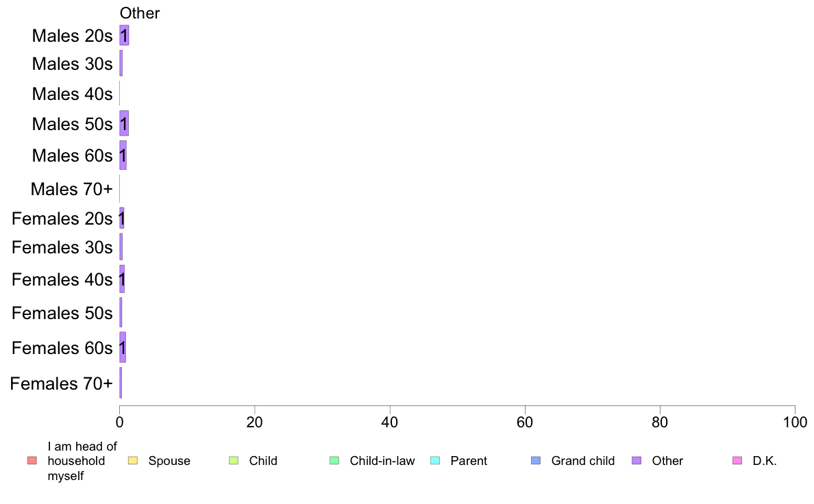Click the cyan Parent legend swatch
Viewport: 814px width, 504px height.
click(435, 460)
